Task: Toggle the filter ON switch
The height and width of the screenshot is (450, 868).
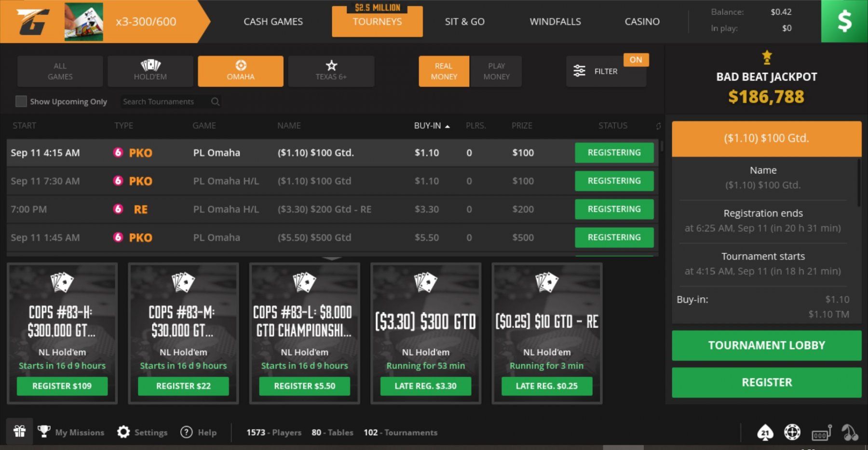Action: pos(636,60)
